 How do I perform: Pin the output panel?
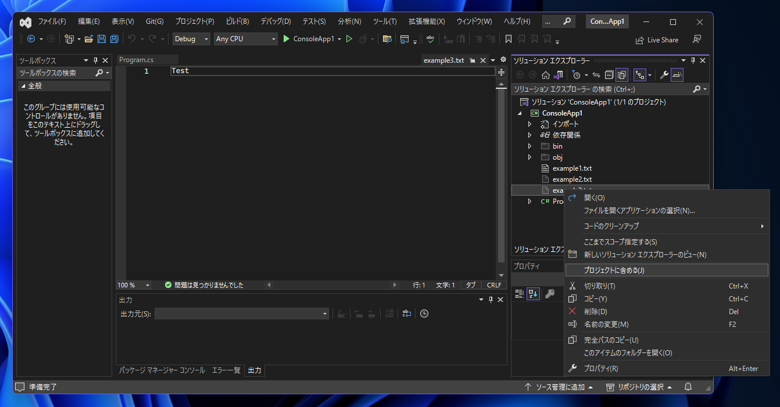(490, 300)
